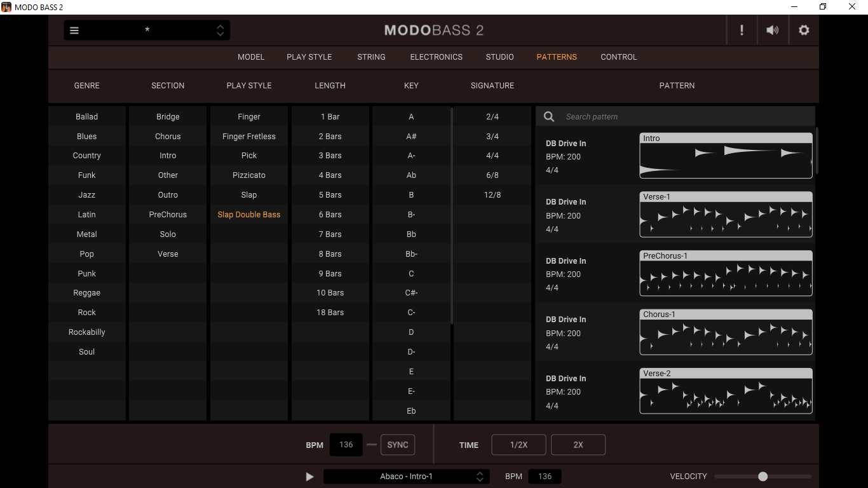The width and height of the screenshot is (868, 488).
Task: Toggle the BPM SYNC button
Action: (x=398, y=445)
